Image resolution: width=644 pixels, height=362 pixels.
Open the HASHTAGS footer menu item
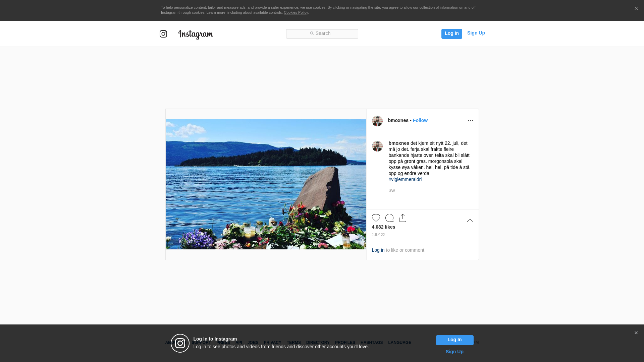pyautogui.click(x=371, y=343)
